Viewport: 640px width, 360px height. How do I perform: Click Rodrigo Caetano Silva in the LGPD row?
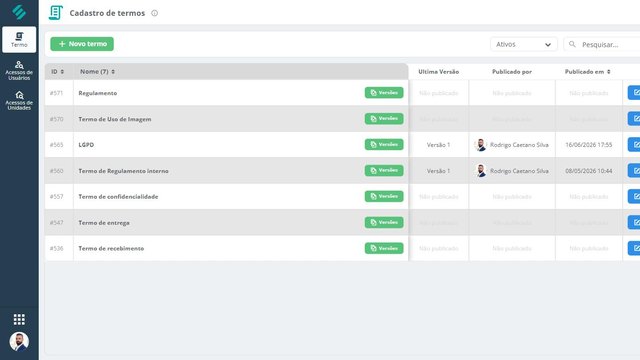coord(519,145)
